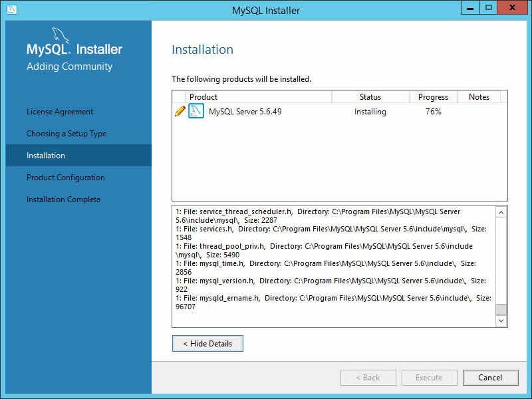Screen dimensions: 532x399
Task: Close the MySQL Installer window
Action: pyautogui.click(x=512, y=8)
